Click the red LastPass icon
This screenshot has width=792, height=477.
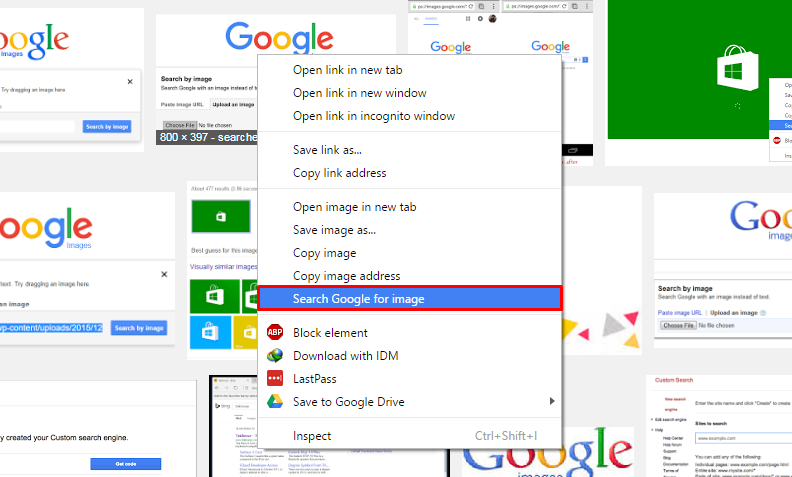275,378
